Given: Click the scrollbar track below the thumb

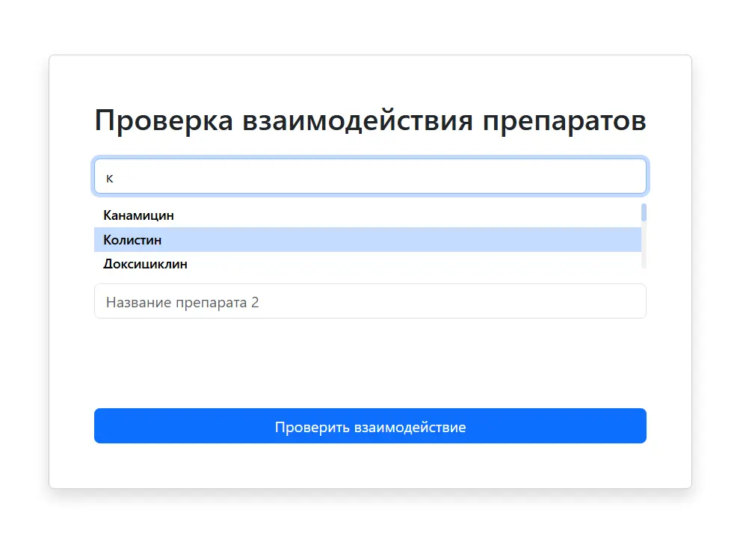Looking at the screenshot, I should click(x=644, y=247).
